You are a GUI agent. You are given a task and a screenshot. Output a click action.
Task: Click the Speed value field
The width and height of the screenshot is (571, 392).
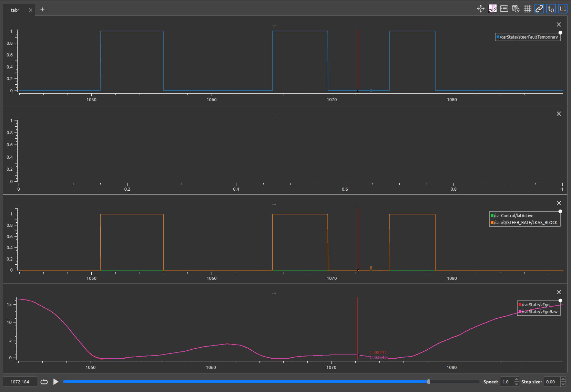[x=507, y=382]
